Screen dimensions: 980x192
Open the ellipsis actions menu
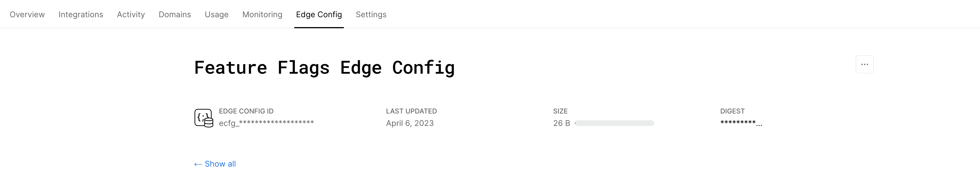click(864, 64)
